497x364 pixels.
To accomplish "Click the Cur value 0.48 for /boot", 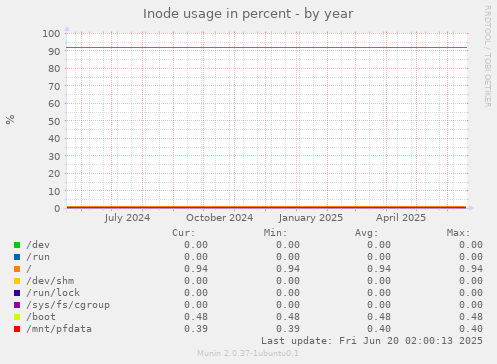I will tap(196, 317).
